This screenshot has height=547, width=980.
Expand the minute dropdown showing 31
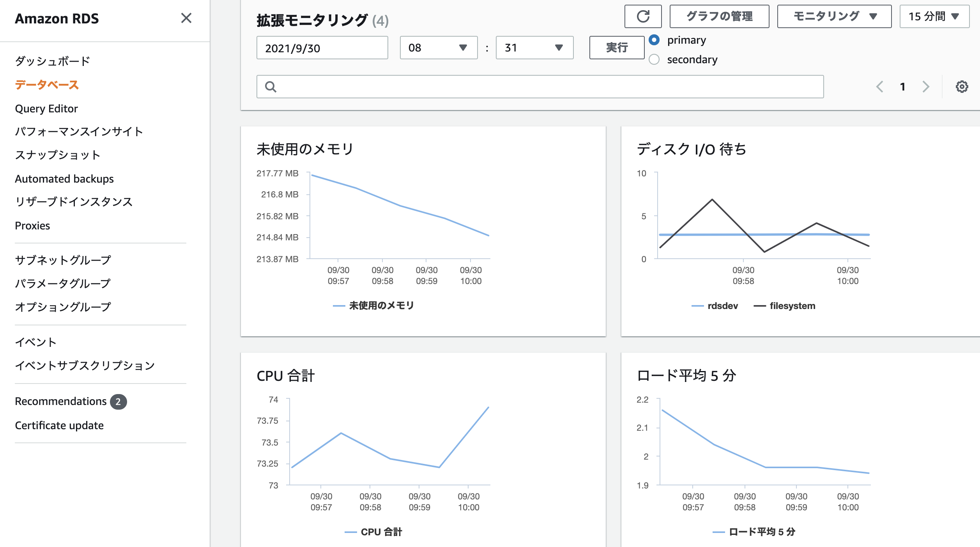pyautogui.click(x=534, y=48)
